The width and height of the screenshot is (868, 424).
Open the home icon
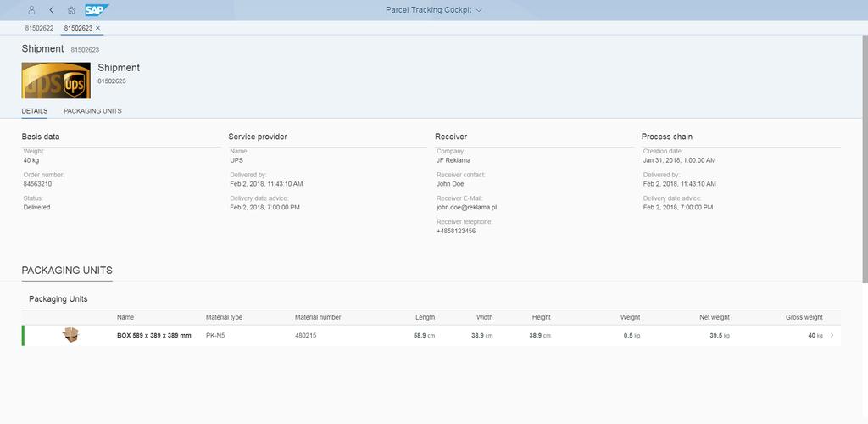click(71, 10)
